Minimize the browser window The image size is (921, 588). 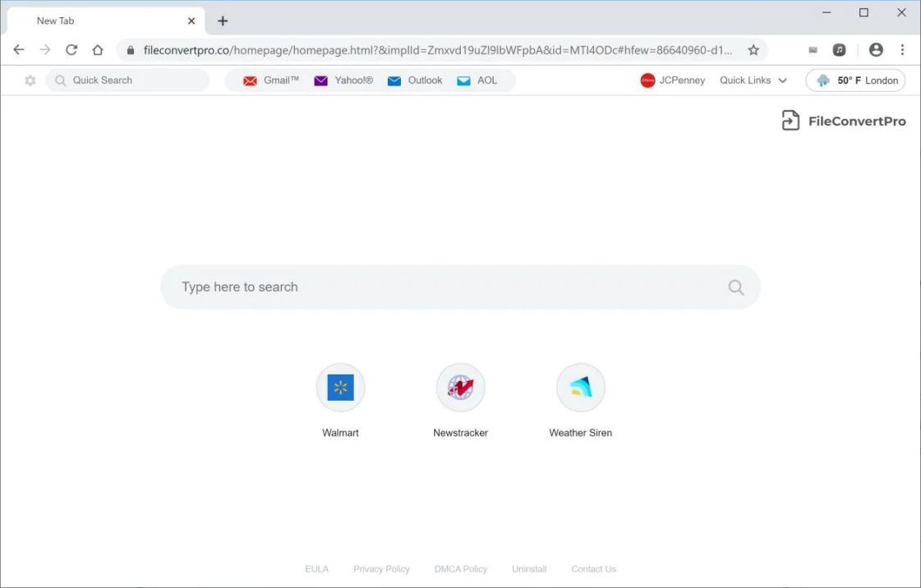(827, 12)
